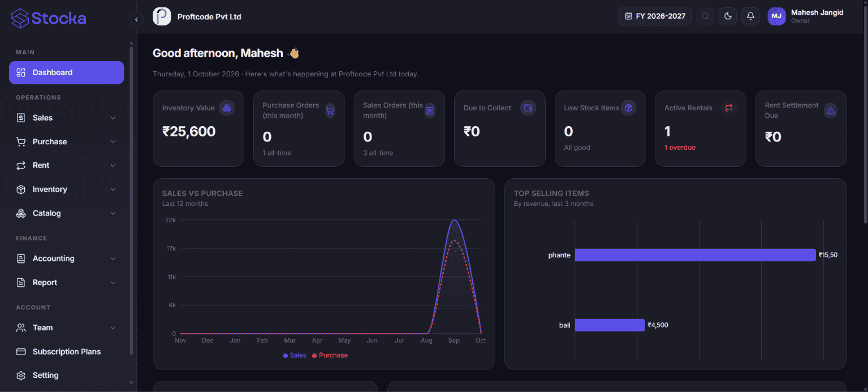Toggle the Sales legend item
Viewport: 868px width, 392px height.
click(295, 355)
